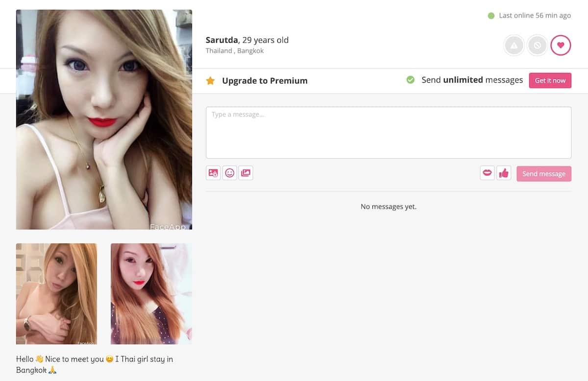Click the report user warning triangle icon

[514, 46]
